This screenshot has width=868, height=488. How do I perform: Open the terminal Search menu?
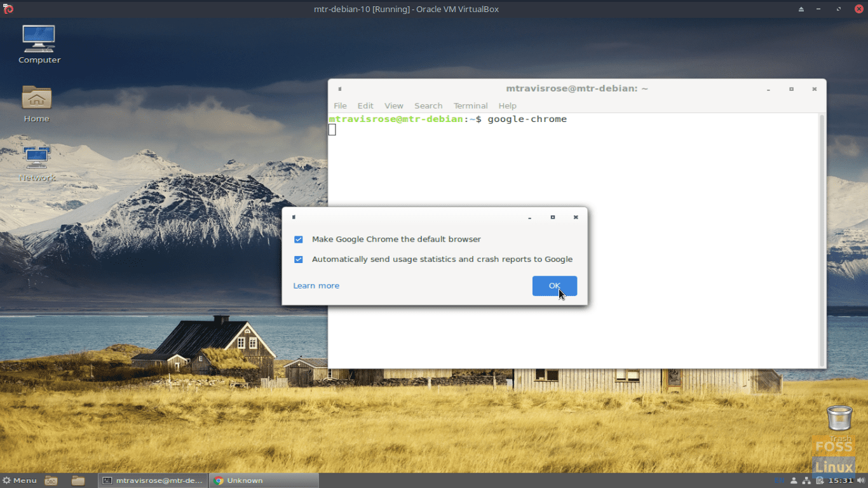point(428,105)
